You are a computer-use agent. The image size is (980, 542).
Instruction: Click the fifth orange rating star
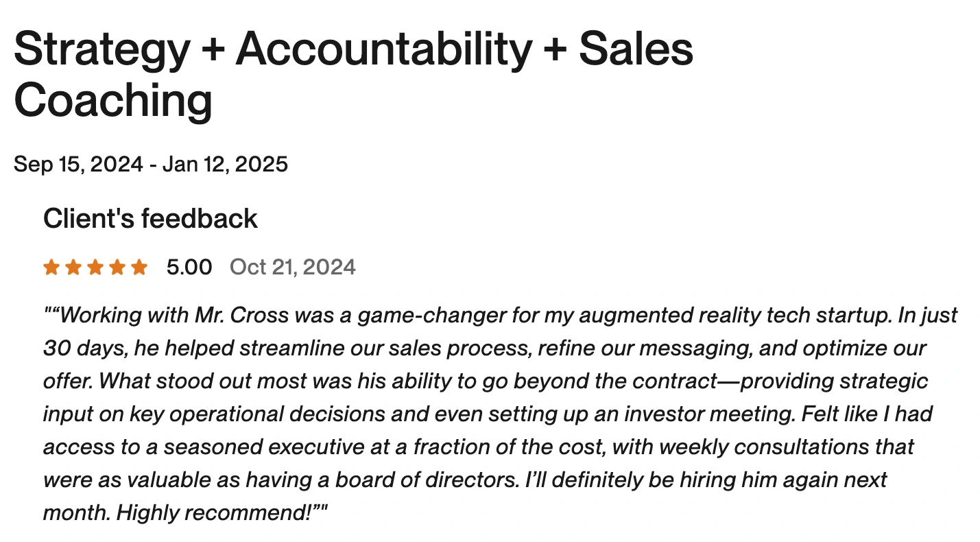click(139, 267)
